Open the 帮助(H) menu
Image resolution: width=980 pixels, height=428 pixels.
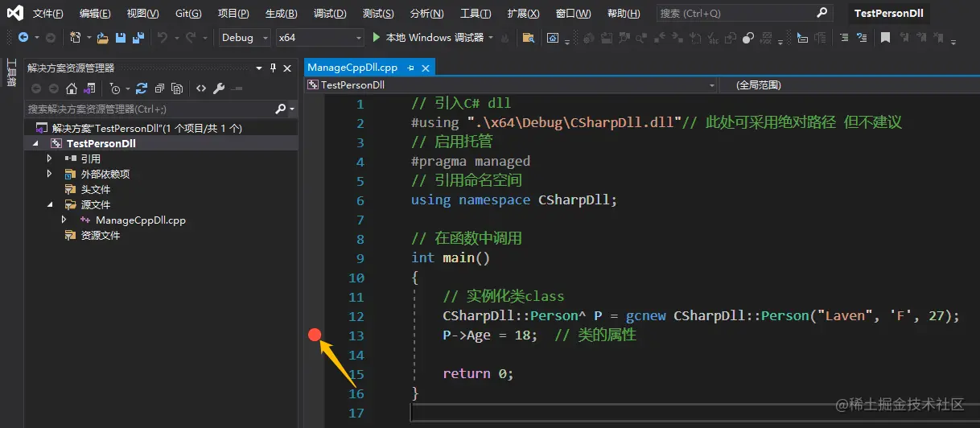[623, 14]
